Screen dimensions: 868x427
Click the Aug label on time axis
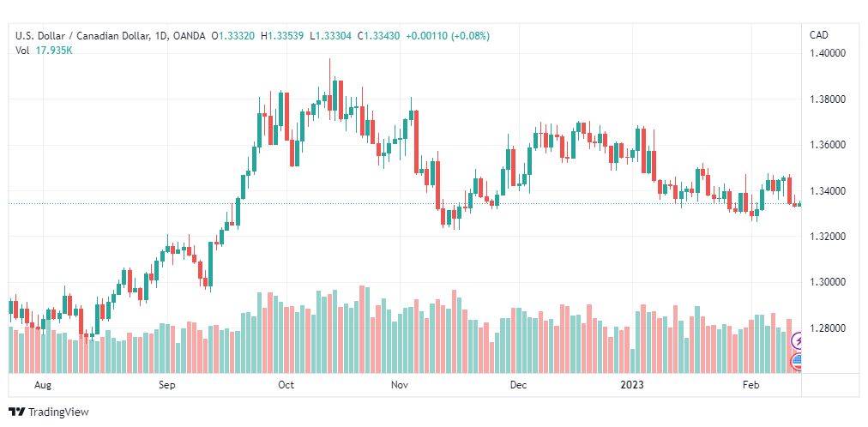point(43,385)
